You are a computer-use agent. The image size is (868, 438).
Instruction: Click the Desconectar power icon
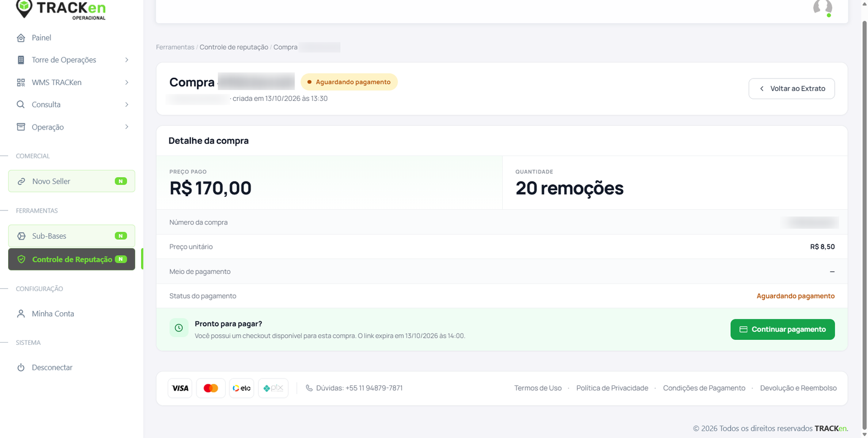click(21, 368)
